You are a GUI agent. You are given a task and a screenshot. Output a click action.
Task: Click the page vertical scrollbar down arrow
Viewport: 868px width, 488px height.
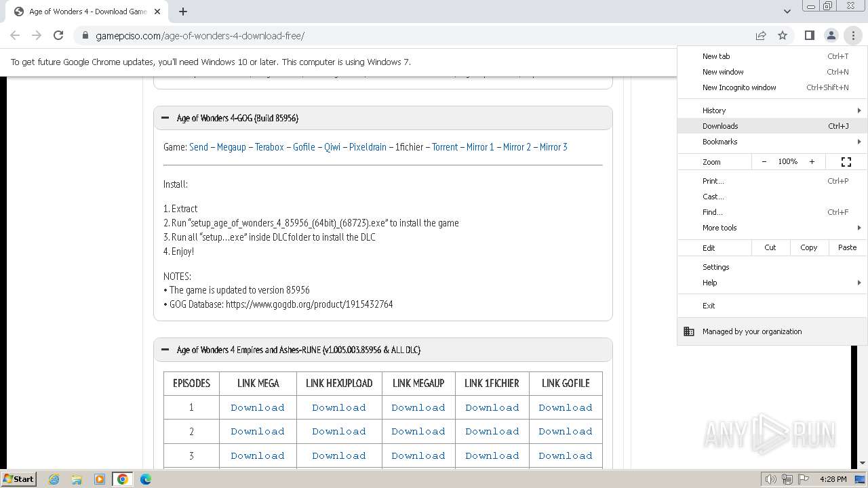[x=862, y=463]
